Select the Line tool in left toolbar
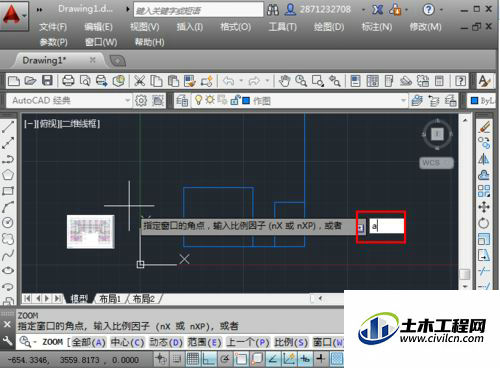This screenshot has height=368, width=500. (x=8, y=127)
